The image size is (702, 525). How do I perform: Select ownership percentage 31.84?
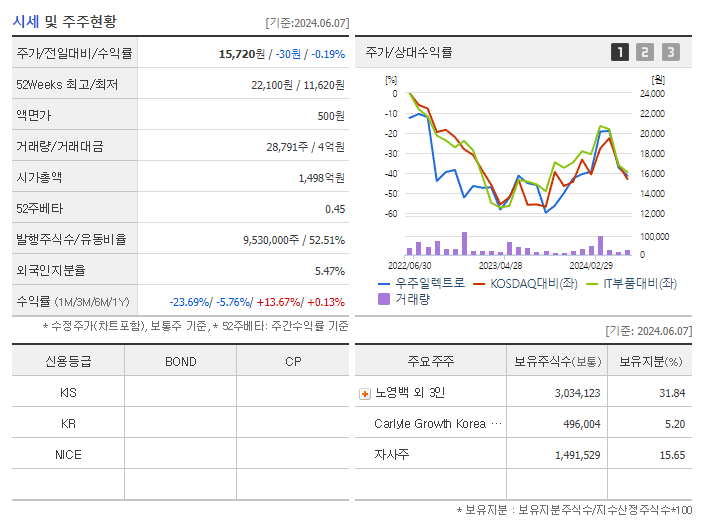tap(672, 393)
